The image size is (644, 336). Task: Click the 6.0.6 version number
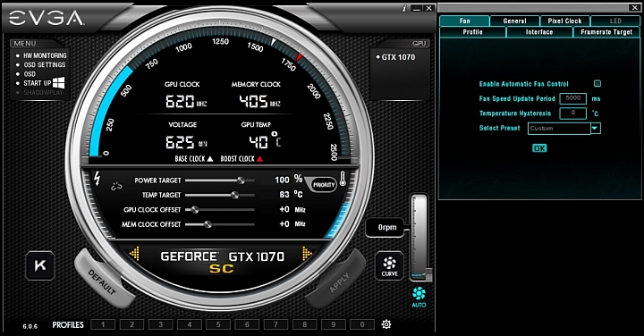(30, 326)
